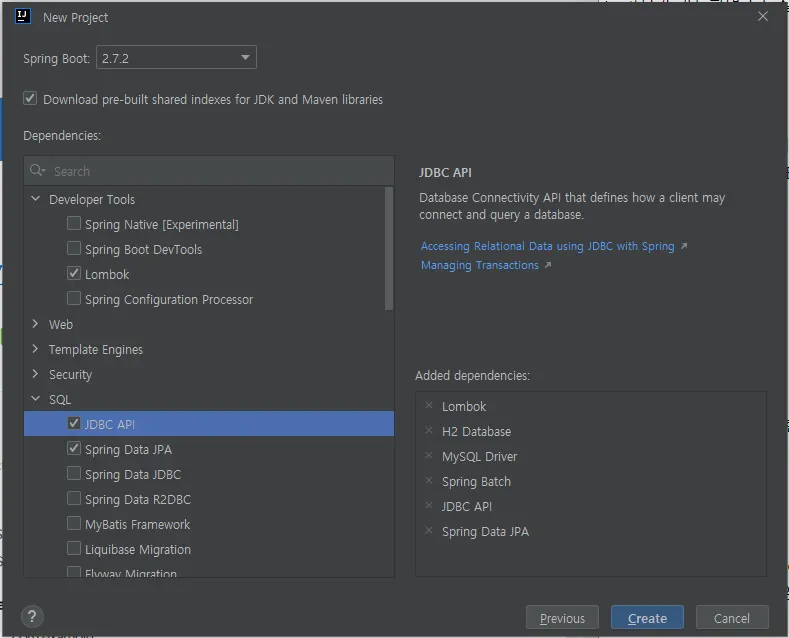This screenshot has height=638, width=789.
Task: Expand the Web dependency category
Action: click(36, 324)
